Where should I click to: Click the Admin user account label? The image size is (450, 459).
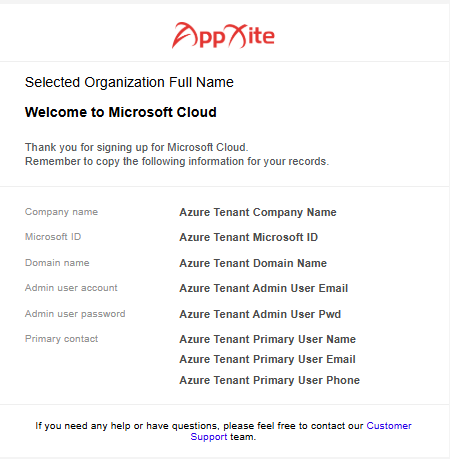[x=71, y=288]
